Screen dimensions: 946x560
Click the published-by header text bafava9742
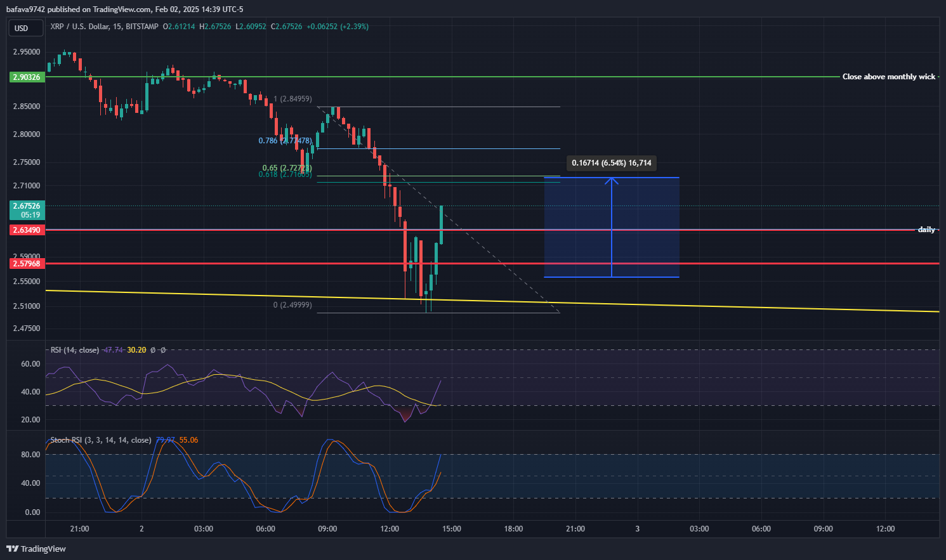(26, 10)
